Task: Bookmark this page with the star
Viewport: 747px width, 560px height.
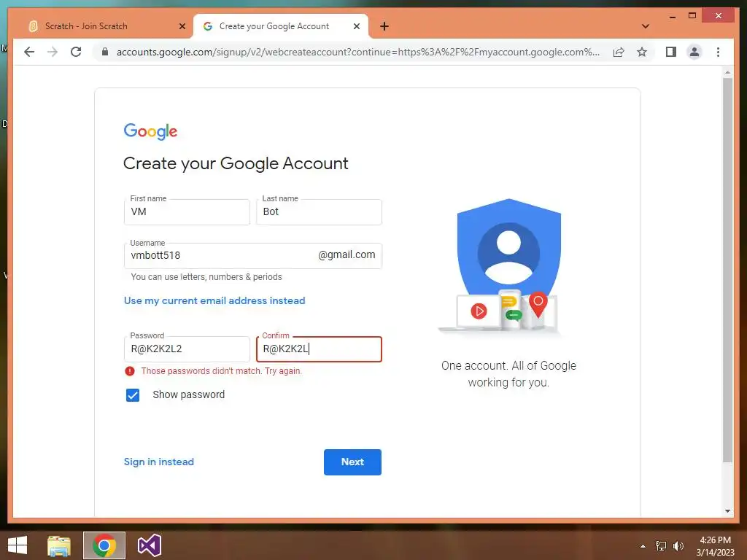Action: pyautogui.click(x=642, y=52)
